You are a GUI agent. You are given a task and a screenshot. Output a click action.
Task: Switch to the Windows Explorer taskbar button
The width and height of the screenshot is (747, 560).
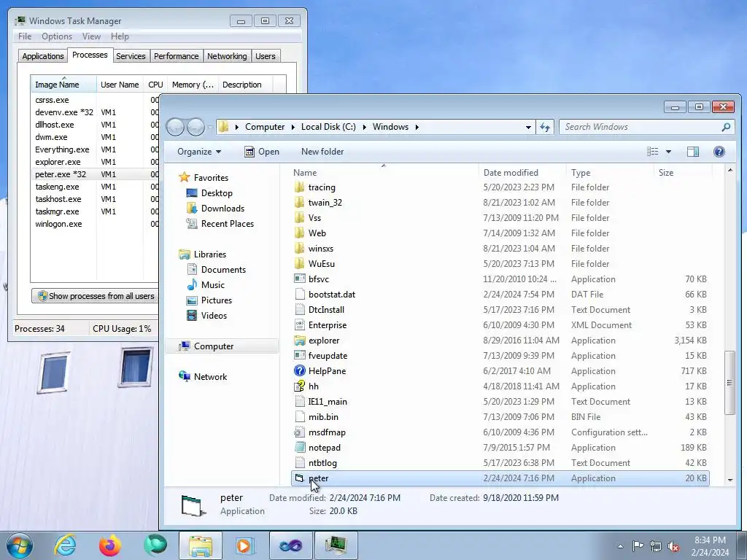click(201, 545)
